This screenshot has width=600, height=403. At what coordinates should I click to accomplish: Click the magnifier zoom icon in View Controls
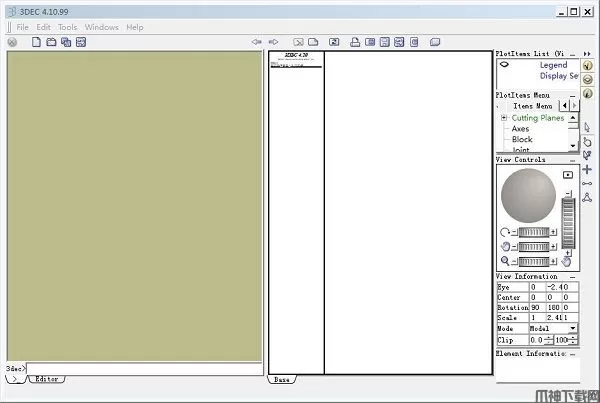[506, 261]
